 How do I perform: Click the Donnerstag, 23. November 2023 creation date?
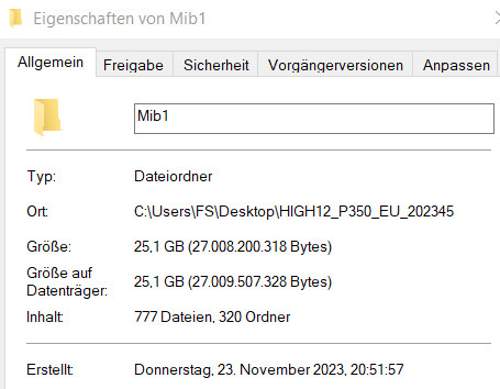tap(269, 370)
